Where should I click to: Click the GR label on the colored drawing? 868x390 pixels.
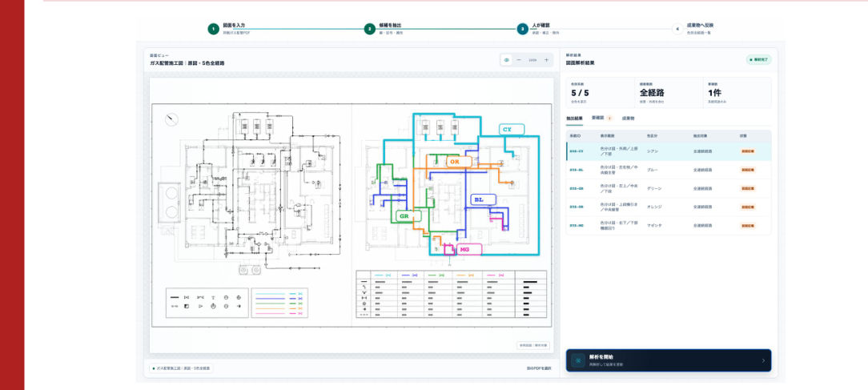tap(409, 216)
